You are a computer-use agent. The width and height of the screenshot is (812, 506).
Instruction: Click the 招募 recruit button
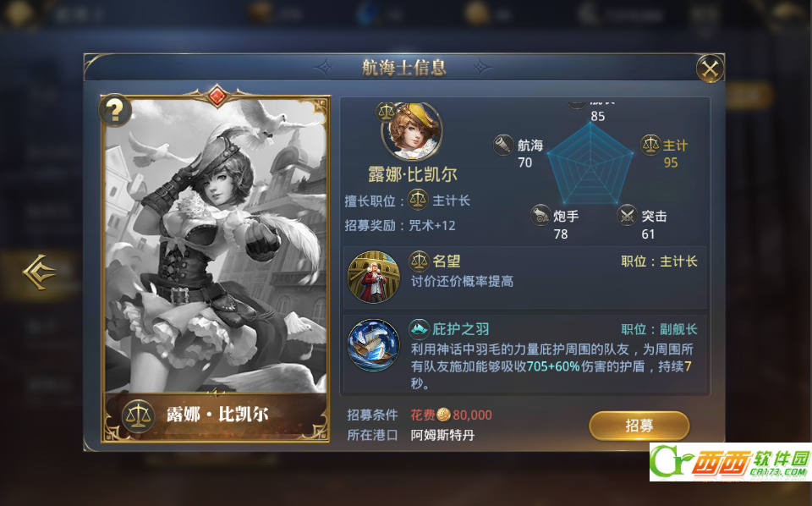tap(639, 426)
